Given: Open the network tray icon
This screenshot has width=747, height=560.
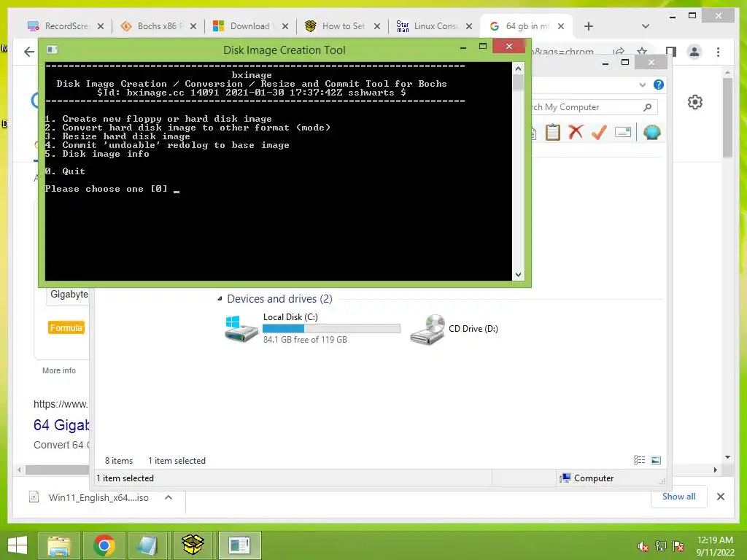Looking at the screenshot, I should click(x=661, y=546).
